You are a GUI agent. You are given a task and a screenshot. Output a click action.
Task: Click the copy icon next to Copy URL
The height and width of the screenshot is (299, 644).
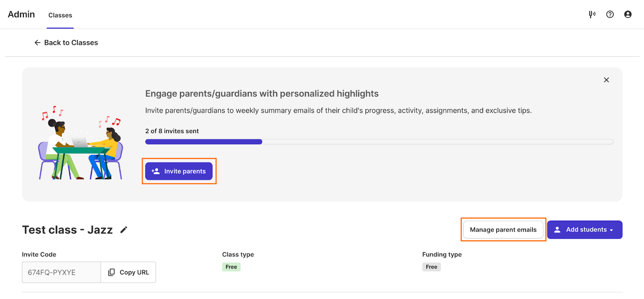point(111,272)
